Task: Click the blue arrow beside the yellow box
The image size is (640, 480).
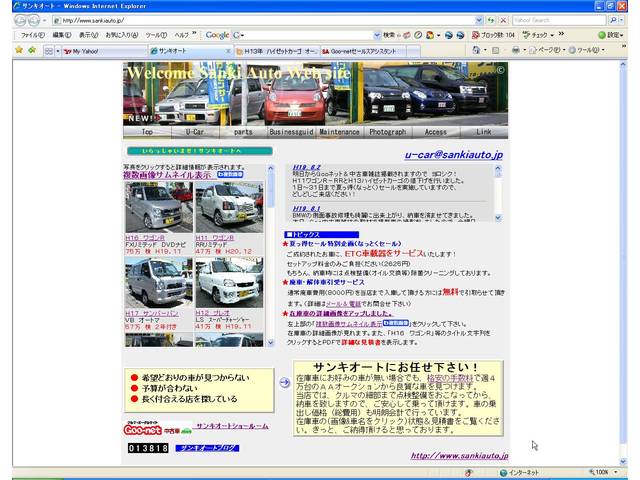Action: tap(284, 382)
